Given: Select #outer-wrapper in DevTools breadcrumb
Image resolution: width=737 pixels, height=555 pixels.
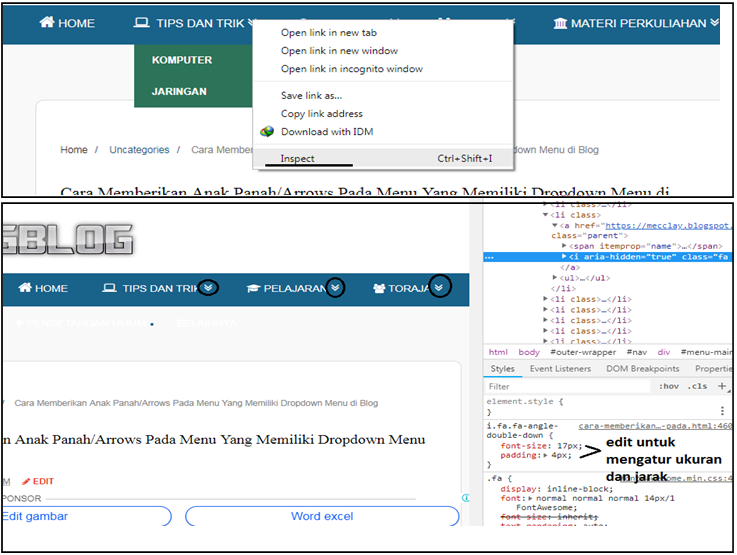Looking at the screenshot, I should click(x=583, y=352).
